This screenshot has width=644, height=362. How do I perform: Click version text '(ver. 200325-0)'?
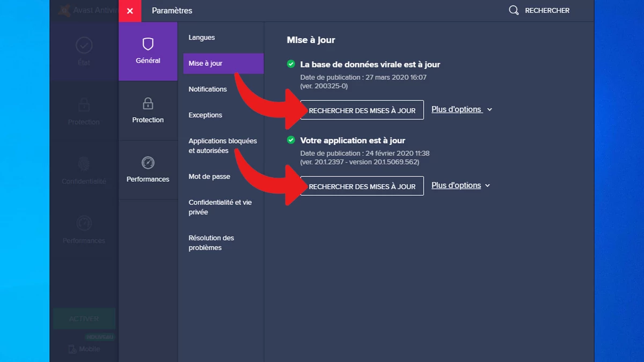324,86
